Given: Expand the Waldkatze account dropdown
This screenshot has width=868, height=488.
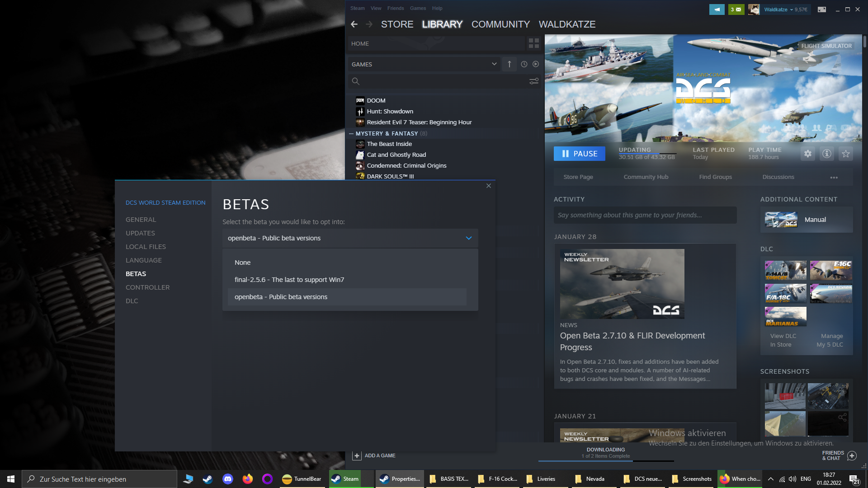Looking at the screenshot, I should pos(792,9).
